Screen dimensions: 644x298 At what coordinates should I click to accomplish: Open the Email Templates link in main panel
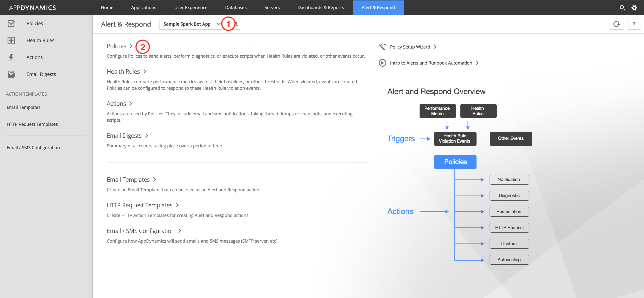pyautogui.click(x=128, y=179)
